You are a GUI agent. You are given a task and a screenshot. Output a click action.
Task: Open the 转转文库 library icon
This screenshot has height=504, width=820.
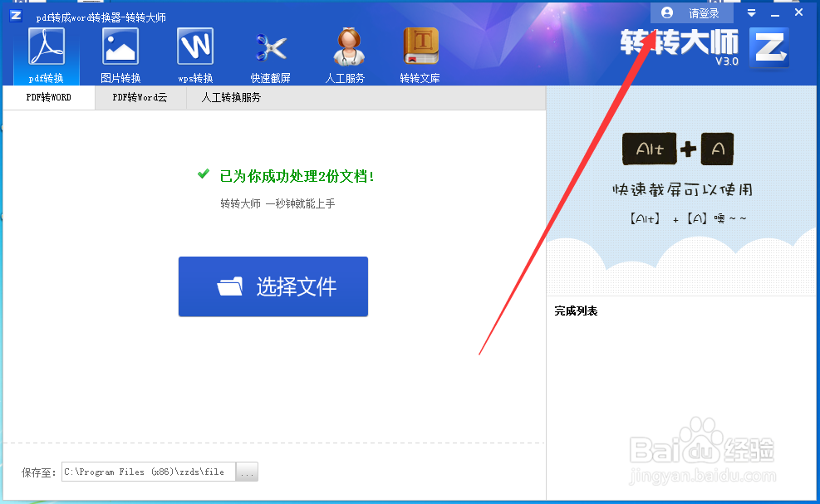pyautogui.click(x=420, y=56)
